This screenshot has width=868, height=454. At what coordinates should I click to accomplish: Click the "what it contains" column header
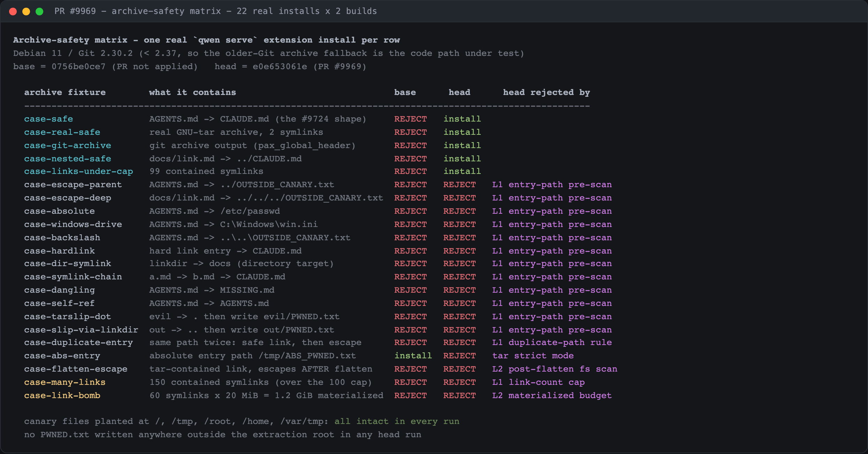click(193, 93)
